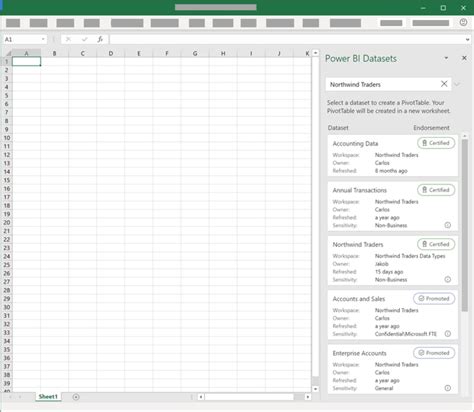Select column E header

click(x=139, y=53)
